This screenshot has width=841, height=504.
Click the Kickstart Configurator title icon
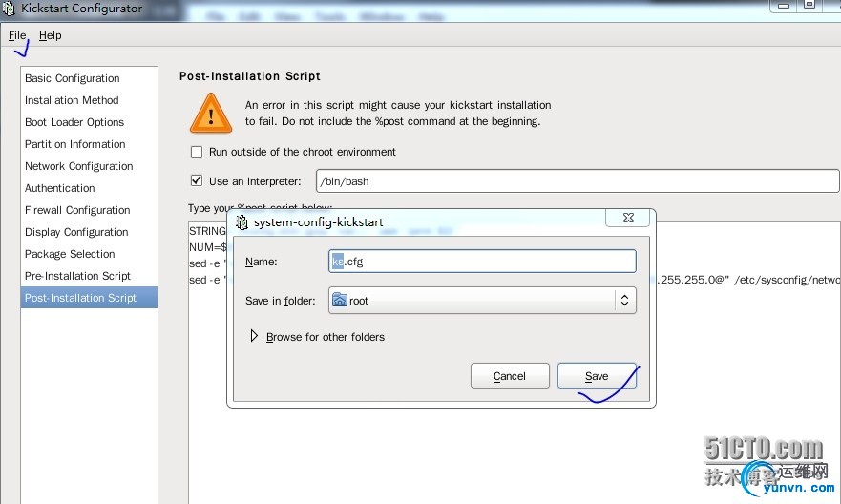point(9,8)
